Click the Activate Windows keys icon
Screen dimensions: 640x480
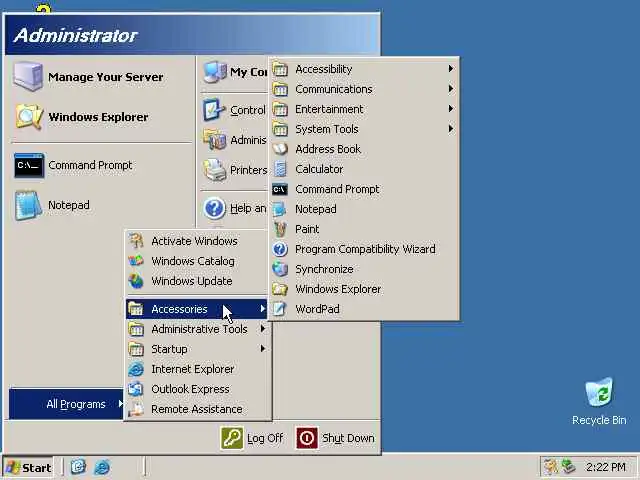coord(136,241)
